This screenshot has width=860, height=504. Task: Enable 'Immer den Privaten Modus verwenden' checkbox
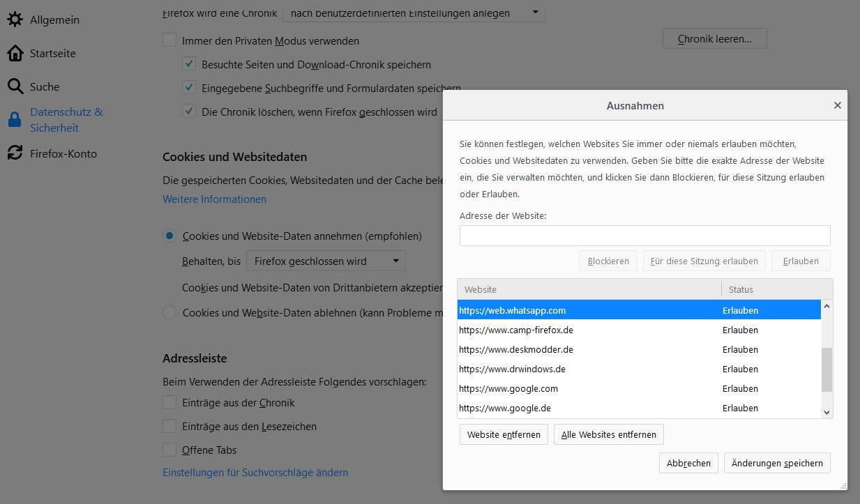(x=169, y=40)
